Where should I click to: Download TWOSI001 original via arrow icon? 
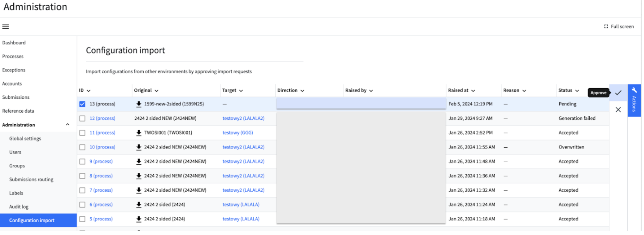click(139, 133)
